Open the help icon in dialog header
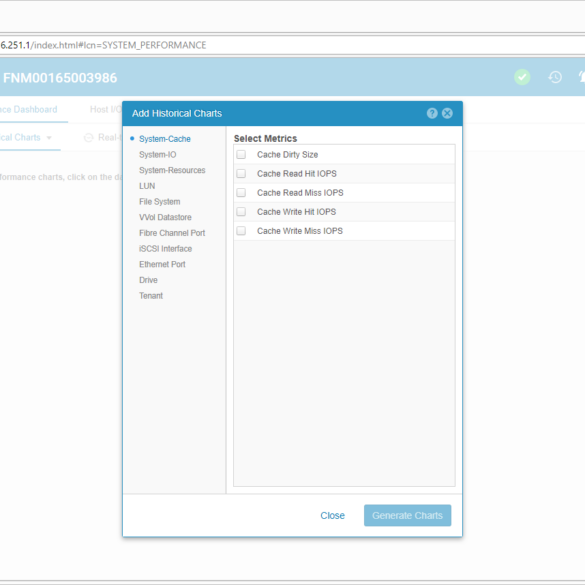This screenshot has width=585, height=585. tap(432, 113)
